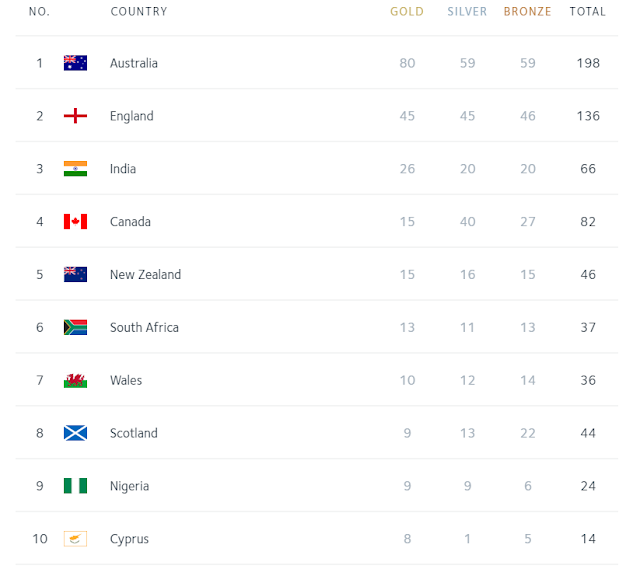Click the Wales dragon flag icon
Image resolution: width=640 pixels, height=569 pixels.
coord(75,381)
